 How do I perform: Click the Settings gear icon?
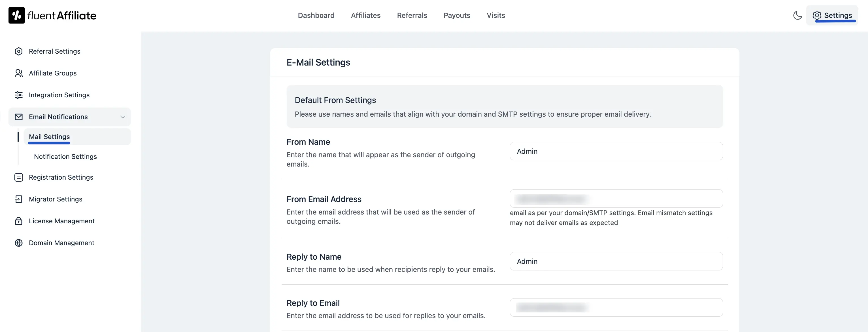point(817,15)
